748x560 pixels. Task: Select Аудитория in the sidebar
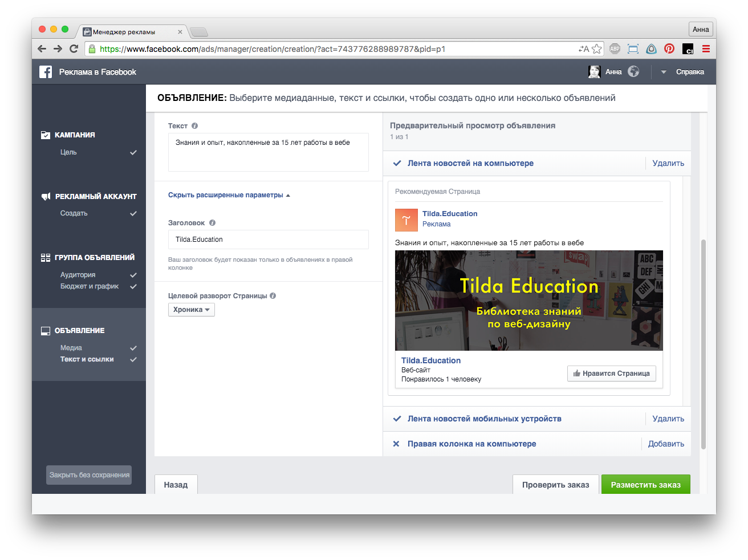pyautogui.click(x=78, y=275)
